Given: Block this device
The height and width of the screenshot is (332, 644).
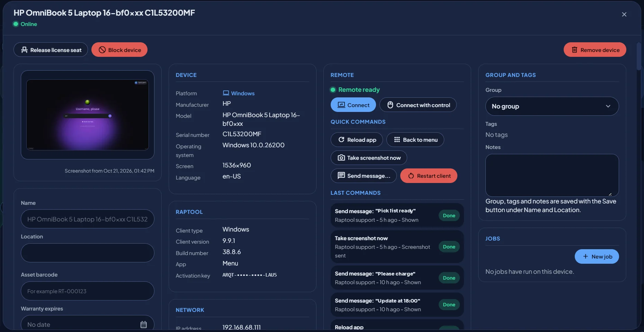Looking at the screenshot, I should click(x=119, y=50).
